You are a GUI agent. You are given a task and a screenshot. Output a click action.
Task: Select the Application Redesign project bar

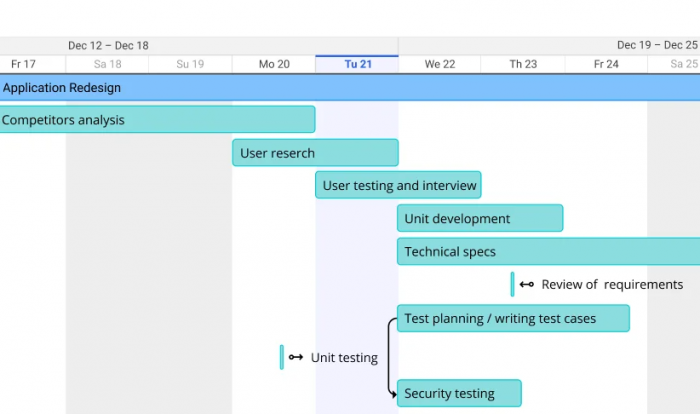coord(350,88)
